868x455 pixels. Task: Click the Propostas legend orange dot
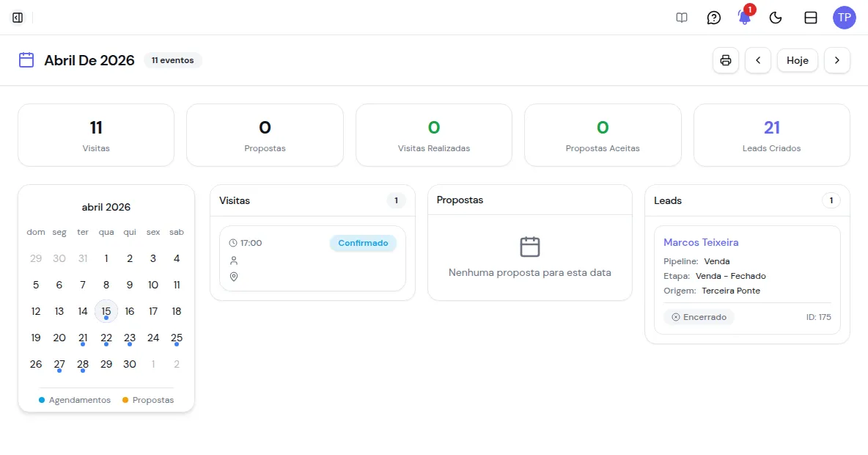click(x=125, y=400)
